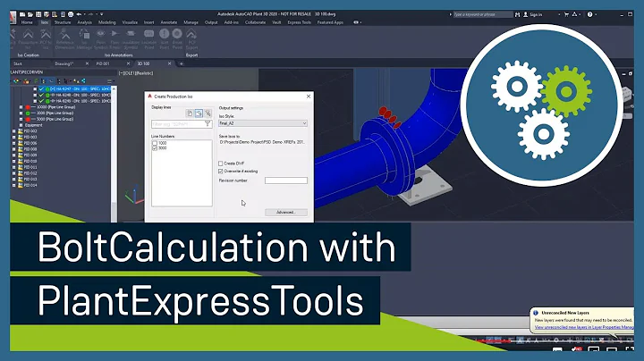Select the Reference Dimension ribbon tool
Screen dimensions: 644x361
(65, 39)
